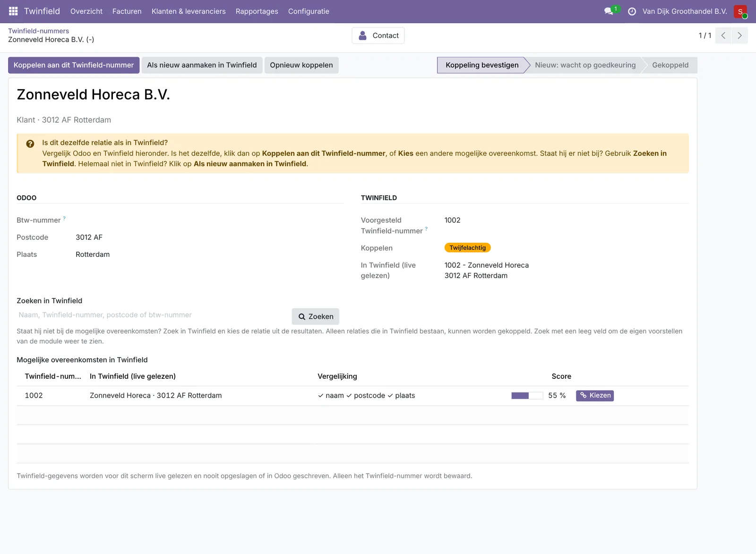Go to next record arrow
The height and width of the screenshot is (554, 756).
(739, 35)
